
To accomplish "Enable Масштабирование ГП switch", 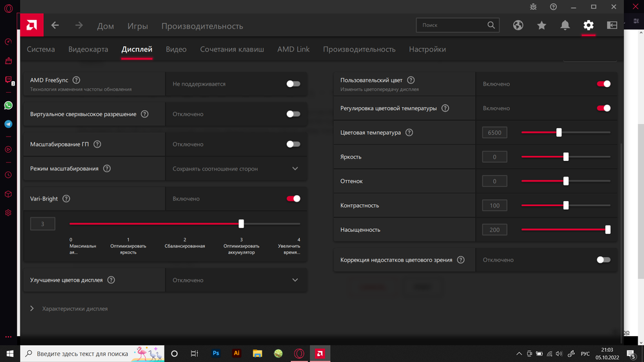I will (293, 144).
